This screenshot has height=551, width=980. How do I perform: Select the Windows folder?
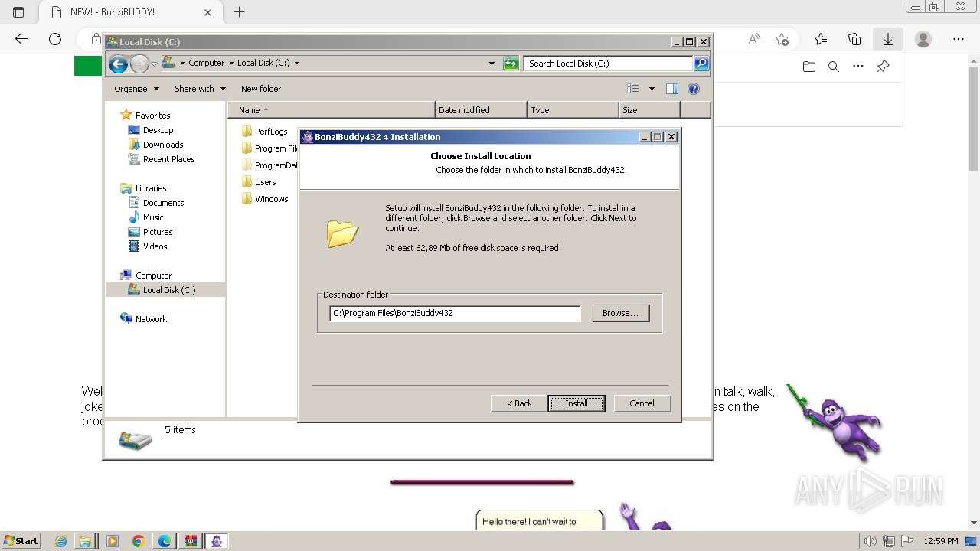tap(264, 199)
